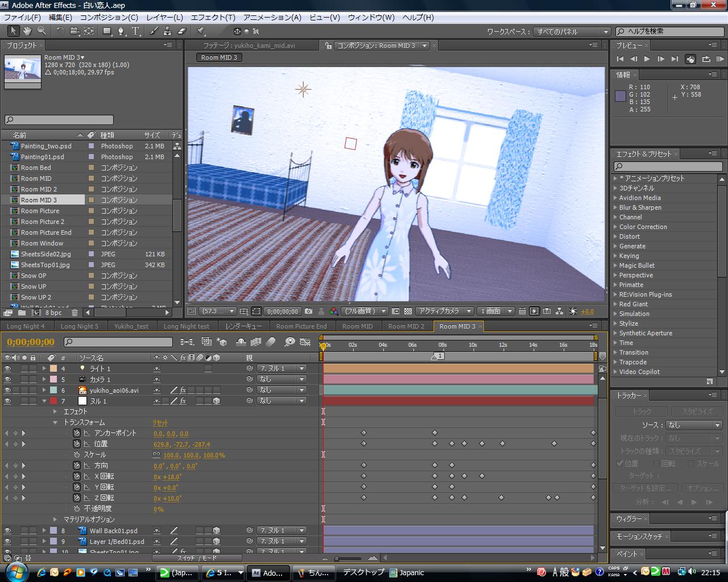
Task: Hide the yukiho_aoi06.avi layer
Action: [7, 390]
